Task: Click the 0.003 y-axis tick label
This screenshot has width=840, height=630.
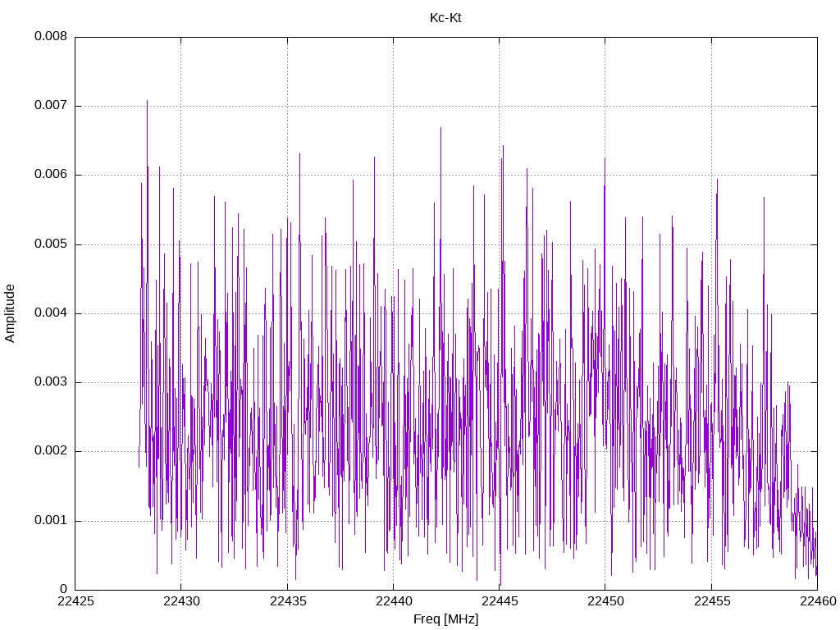Action: [51, 382]
